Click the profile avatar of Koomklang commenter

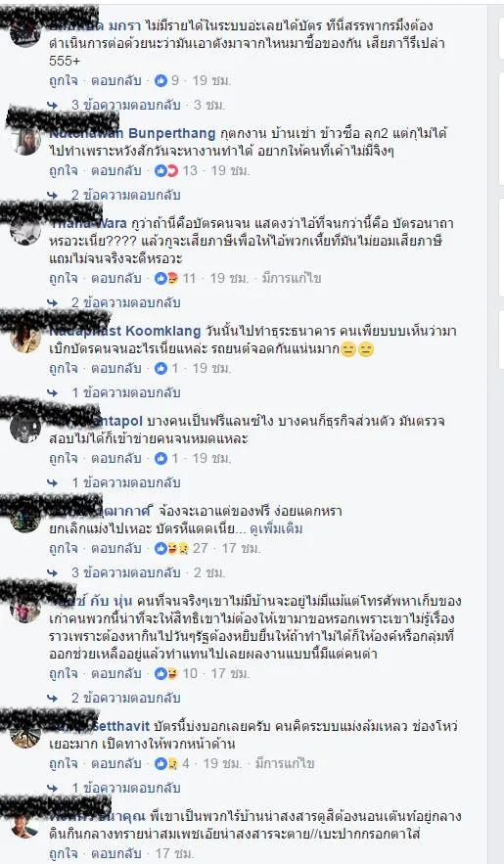[x=25, y=338]
